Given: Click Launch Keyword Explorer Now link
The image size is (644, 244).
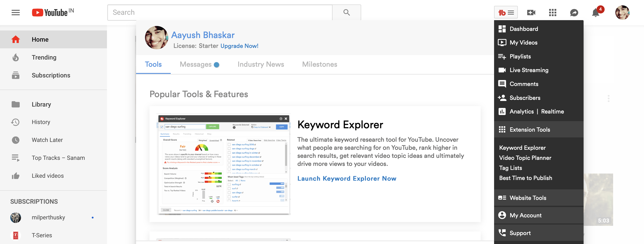Looking at the screenshot, I should pos(347,178).
